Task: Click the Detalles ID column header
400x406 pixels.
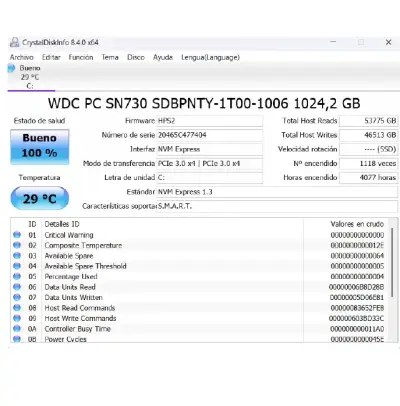Action: click(62, 224)
